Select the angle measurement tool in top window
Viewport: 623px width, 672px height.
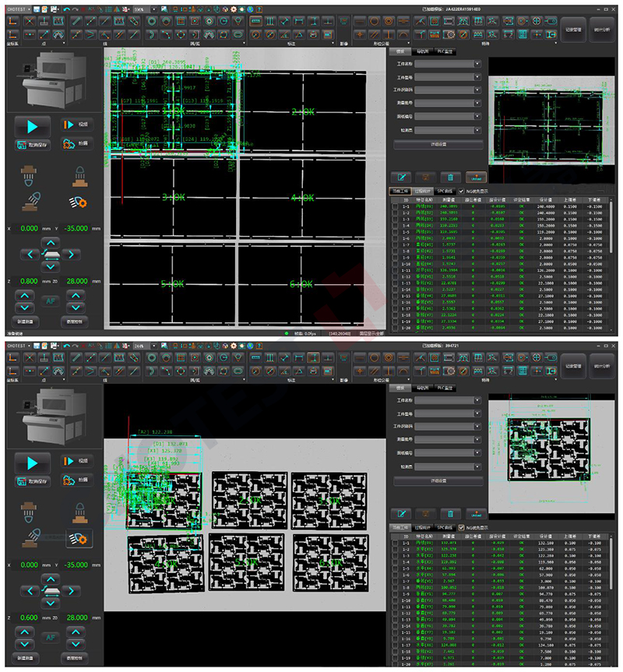click(285, 34)
